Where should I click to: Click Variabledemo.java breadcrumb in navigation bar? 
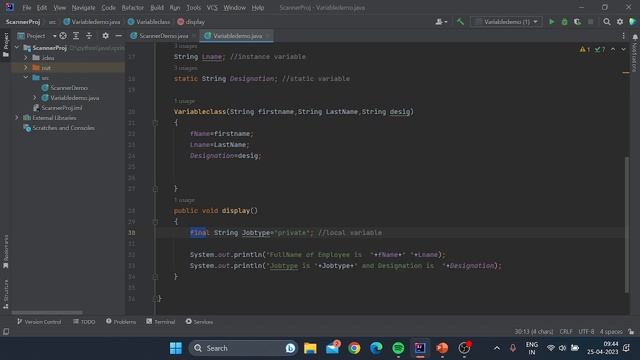click(x=92, y=22)
